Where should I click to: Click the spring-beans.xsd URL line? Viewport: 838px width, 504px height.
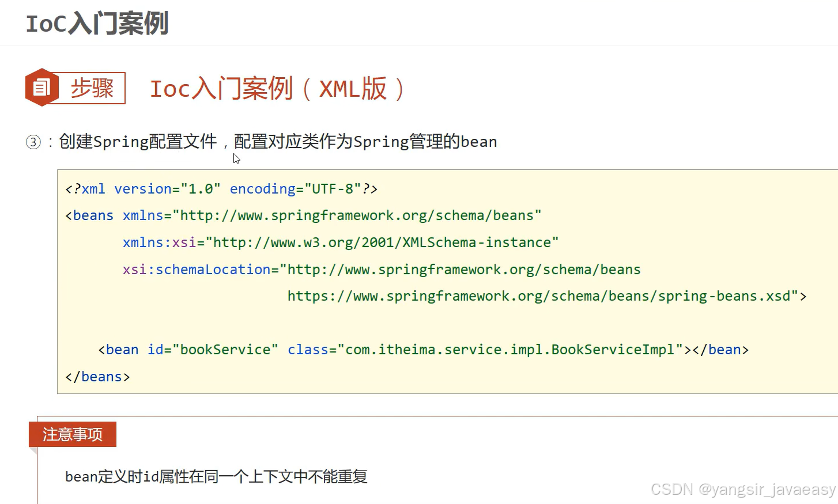click(x=547, y=296)
